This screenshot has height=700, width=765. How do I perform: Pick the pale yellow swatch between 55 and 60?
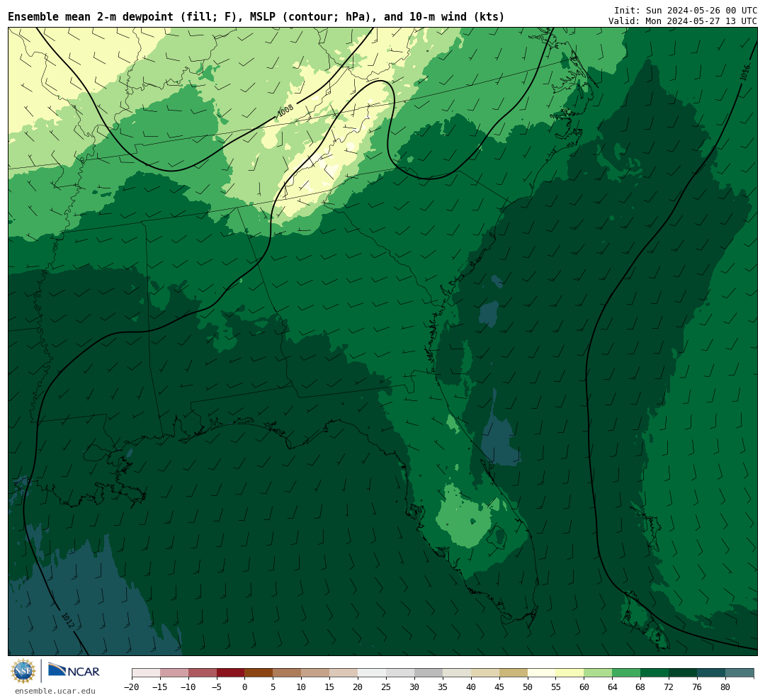(x=570, y=673)
